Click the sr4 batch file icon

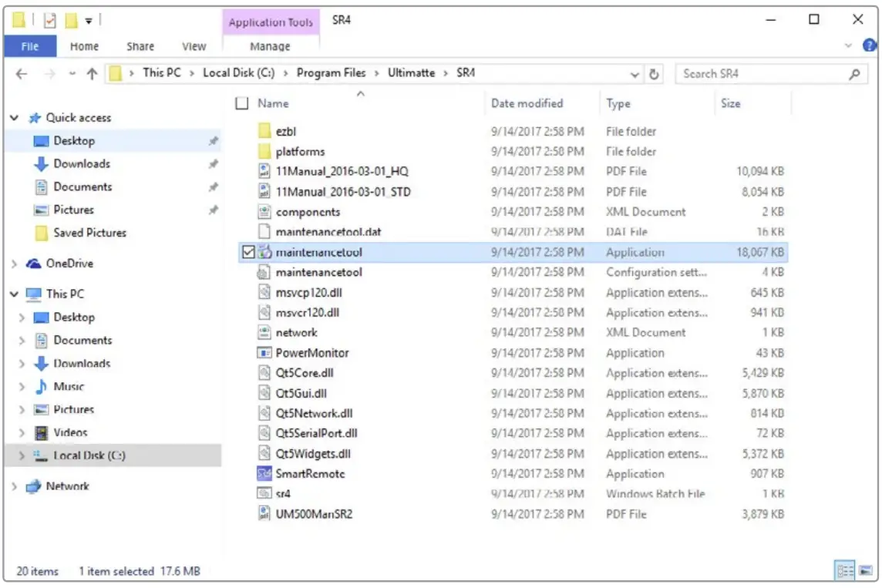pos(264,493)
